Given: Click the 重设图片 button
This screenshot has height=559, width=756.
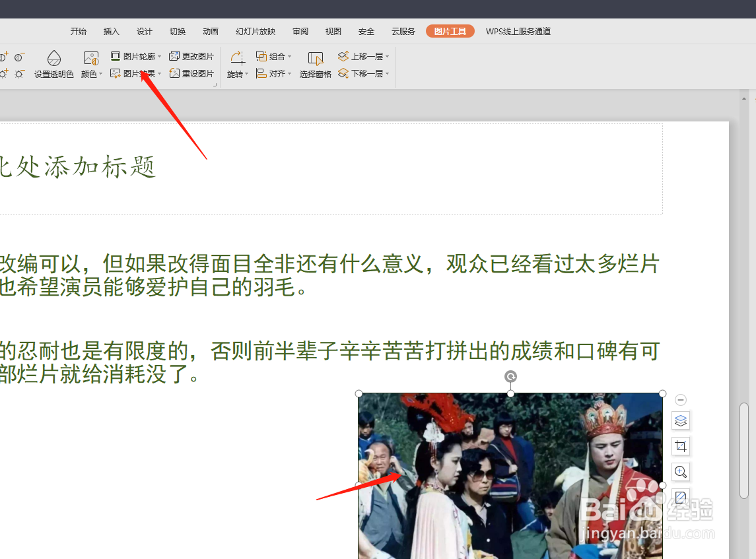Looking at the screenshot, I should coord(191,73).
